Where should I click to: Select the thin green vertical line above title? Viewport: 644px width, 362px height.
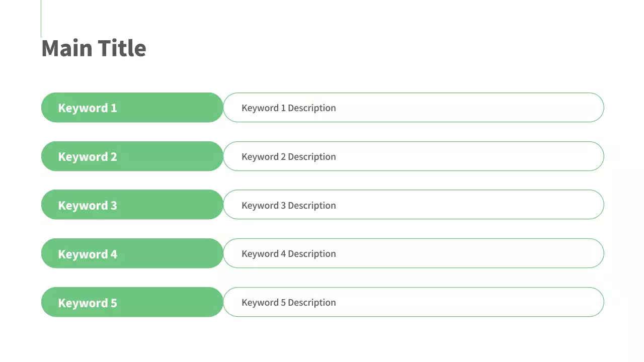(x=41, y=19)
